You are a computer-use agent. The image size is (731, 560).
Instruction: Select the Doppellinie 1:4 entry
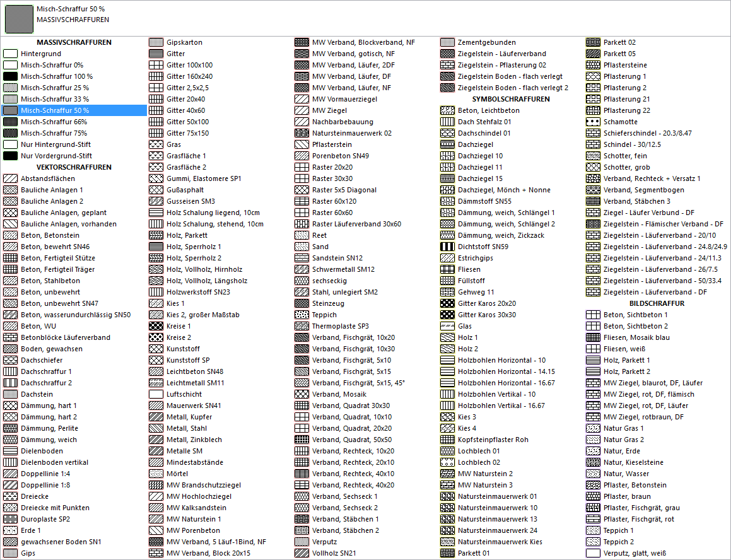point(45,474)
